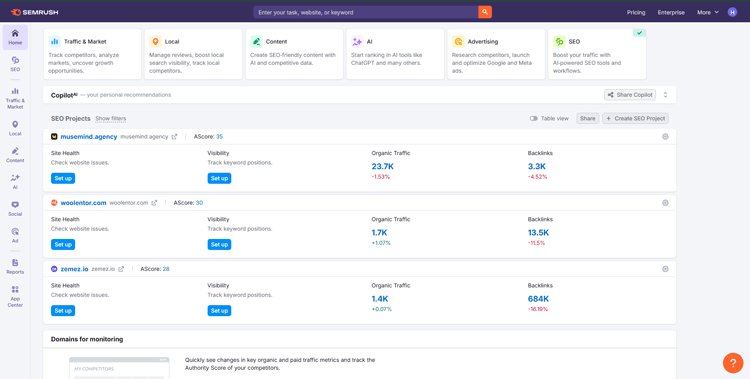750x379 pixels.
Task: Open the musemind.agency project link
Action: click(x=89, y=136)
